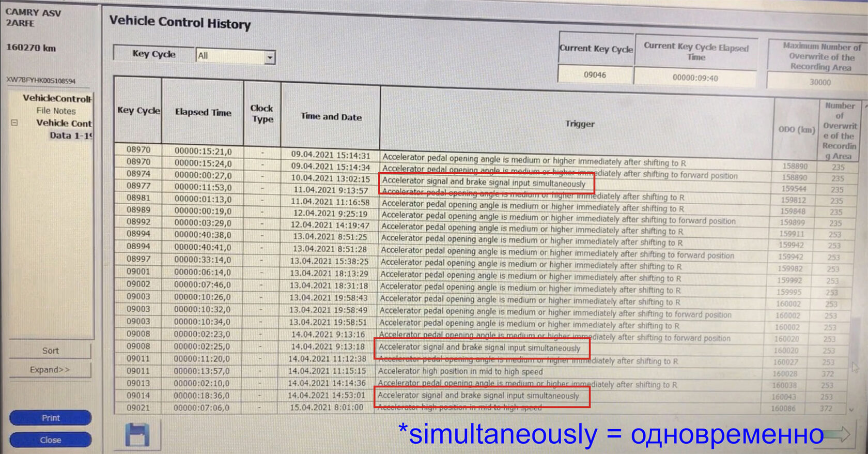Select Data 1-19 tree entry
Screen dimensions: 868x454
(71, 135)
